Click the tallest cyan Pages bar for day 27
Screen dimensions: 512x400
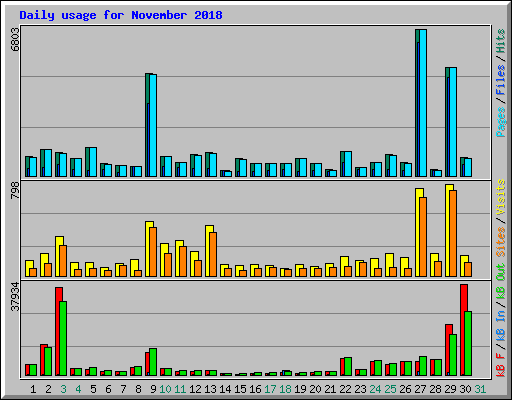[x=423, y=103]
